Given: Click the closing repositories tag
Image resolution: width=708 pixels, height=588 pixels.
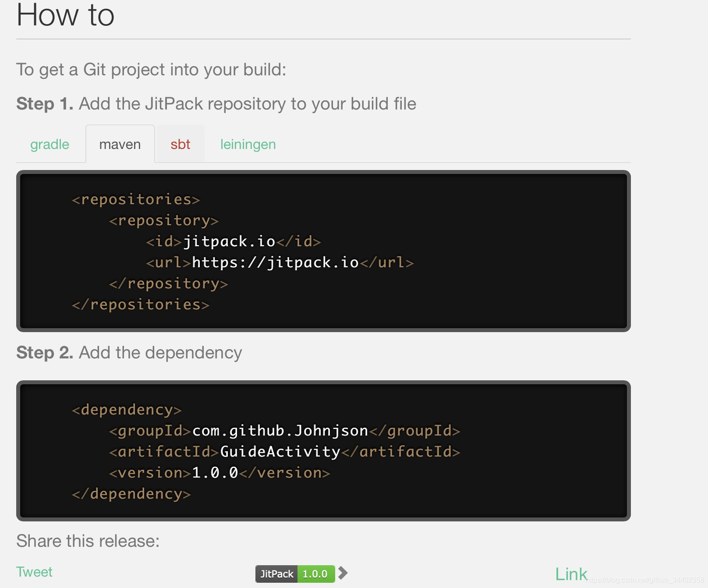Looking at the screenshot, I should [x=141, y=305].
